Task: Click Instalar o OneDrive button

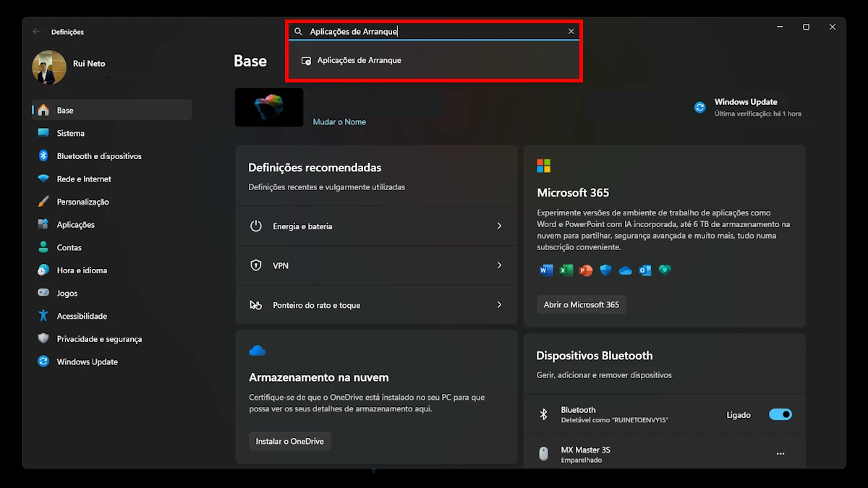Action: click(289, 441)
